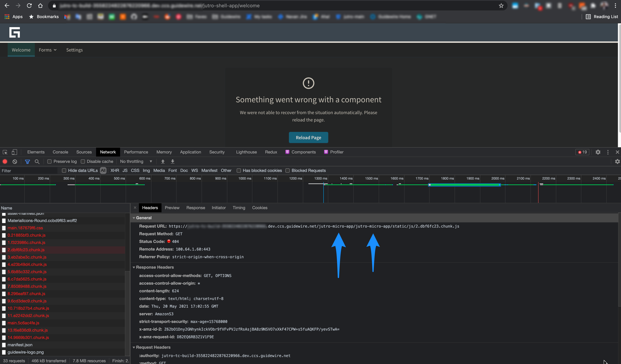This screenshot has width=621, height=364.
Task: Open network search with magnifier icon
Action: pos(37,162)
